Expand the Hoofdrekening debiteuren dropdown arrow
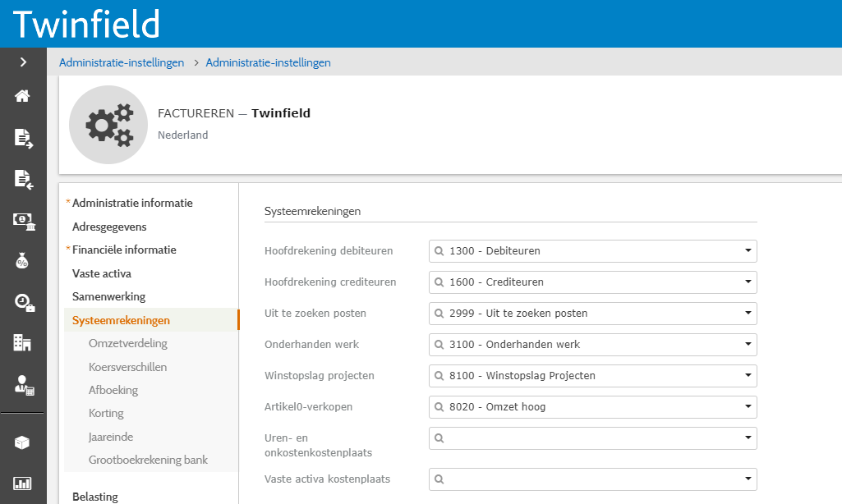The height and width of the screenshot is (504, 842). point(748,251)
